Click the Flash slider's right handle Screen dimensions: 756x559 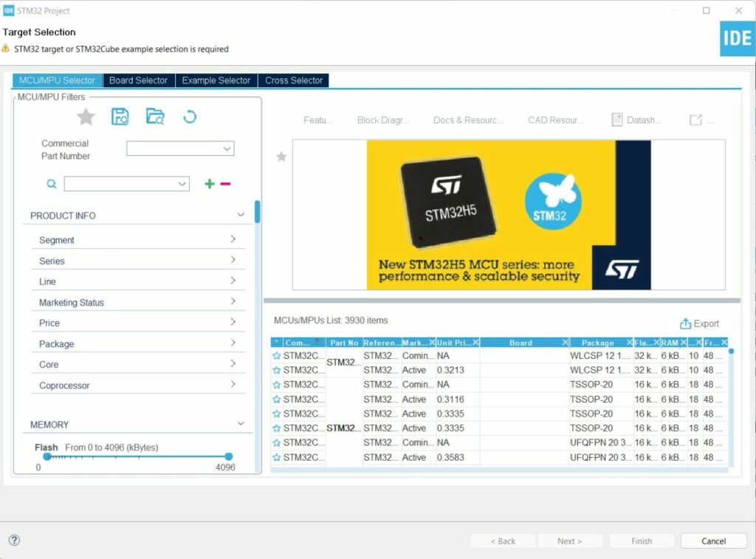[228, 456]
